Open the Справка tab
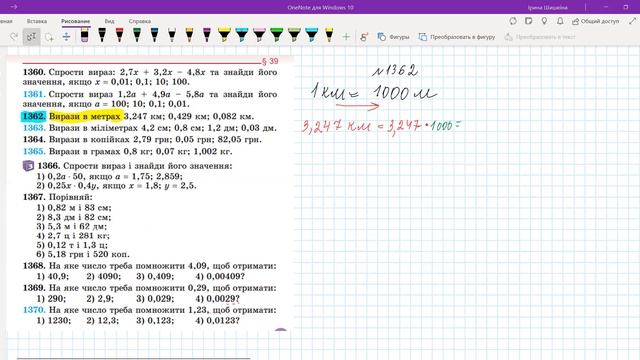This screenshot has height=360, width=640. 140,21
